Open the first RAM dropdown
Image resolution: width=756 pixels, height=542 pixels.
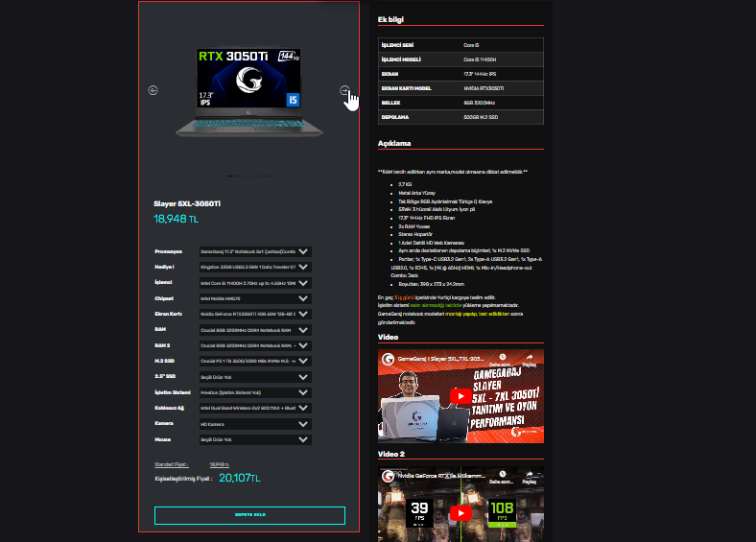255,330
